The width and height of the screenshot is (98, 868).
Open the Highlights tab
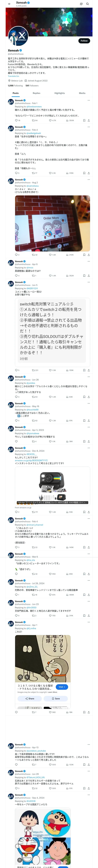coord(60,93)
